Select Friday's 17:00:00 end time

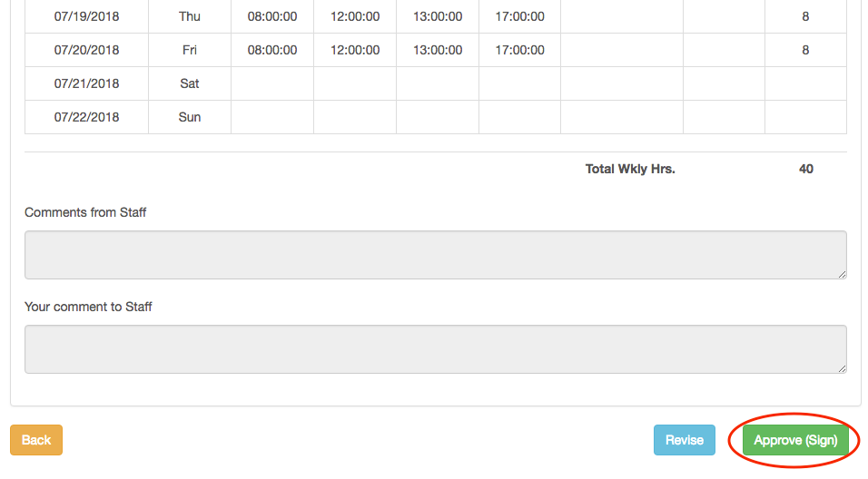[520, 50]
